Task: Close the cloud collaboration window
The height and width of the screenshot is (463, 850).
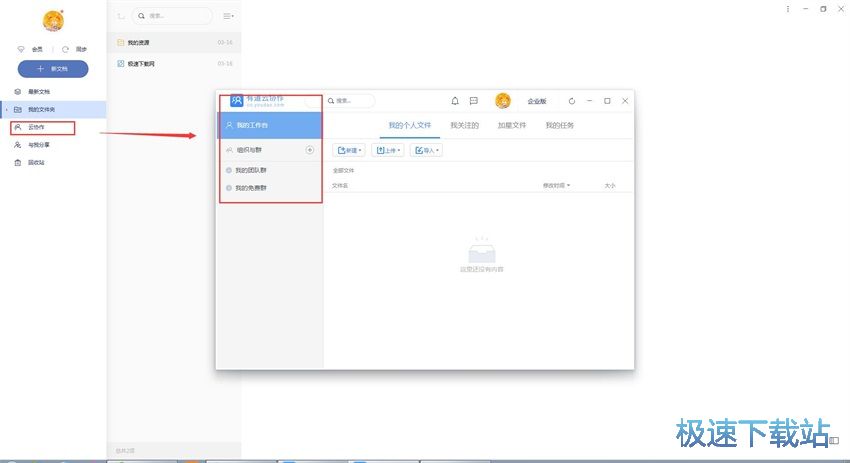Action: pos(625,101)
